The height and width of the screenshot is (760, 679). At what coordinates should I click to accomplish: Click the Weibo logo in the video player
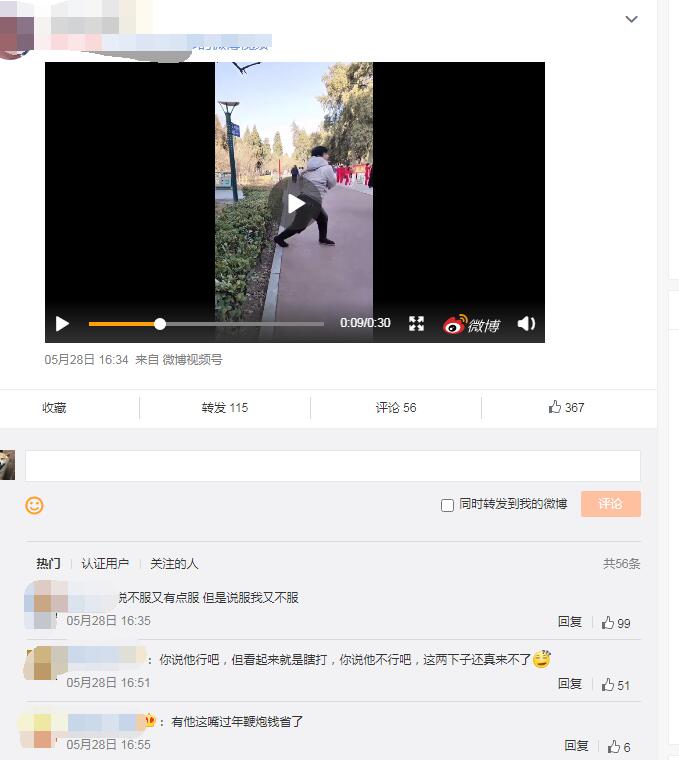pos(471,324)
